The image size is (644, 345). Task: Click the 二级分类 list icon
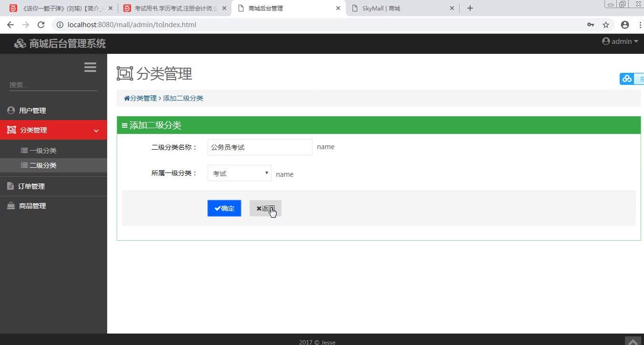click(x=24, y=165)
